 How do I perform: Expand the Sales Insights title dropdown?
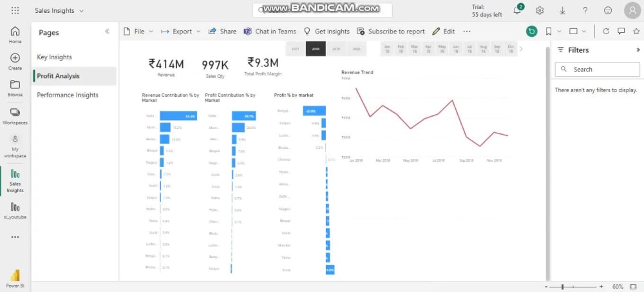(81, 11)
